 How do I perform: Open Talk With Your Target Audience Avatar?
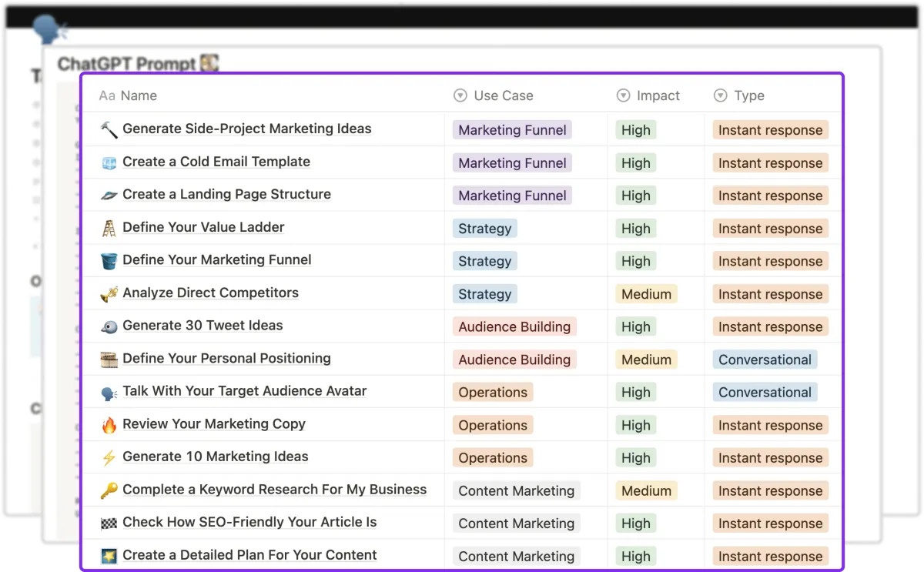point(244,391)
